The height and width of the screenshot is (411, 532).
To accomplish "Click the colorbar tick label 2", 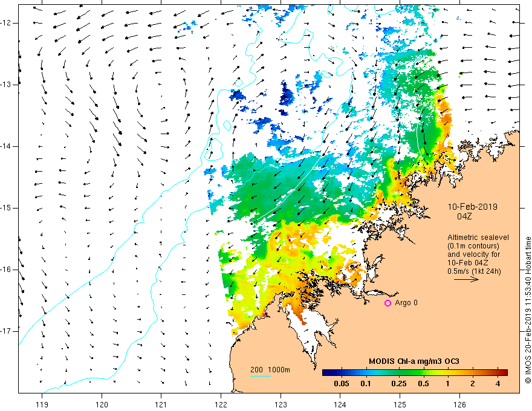I will [473, 384].
